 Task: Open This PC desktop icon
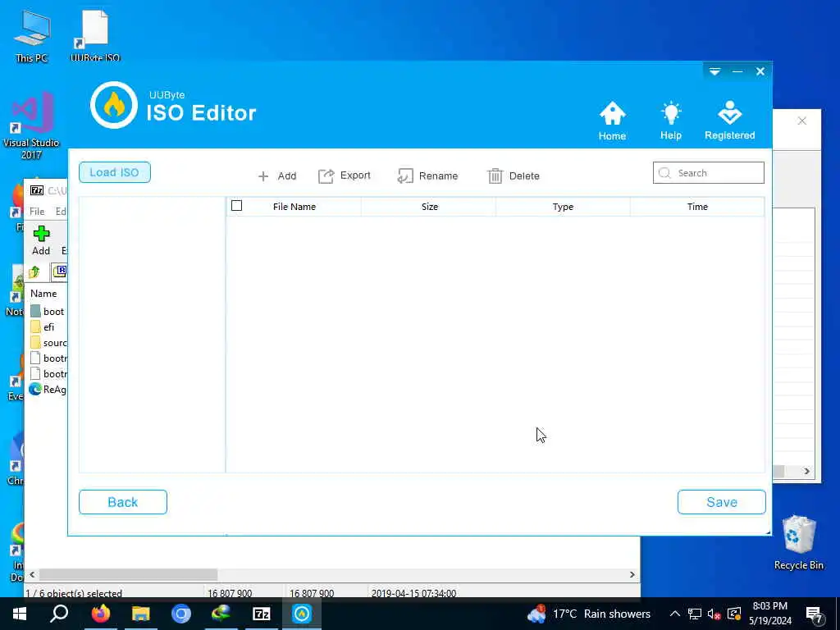32,38
